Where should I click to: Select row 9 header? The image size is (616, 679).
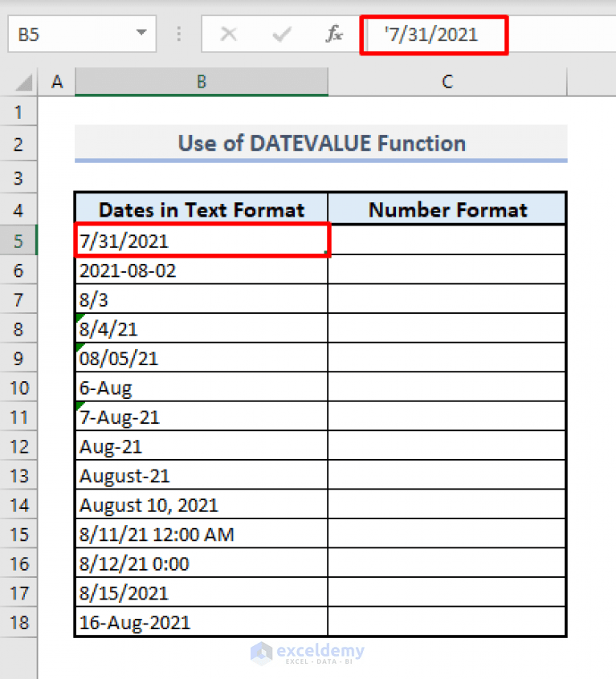tap(18, 358)
